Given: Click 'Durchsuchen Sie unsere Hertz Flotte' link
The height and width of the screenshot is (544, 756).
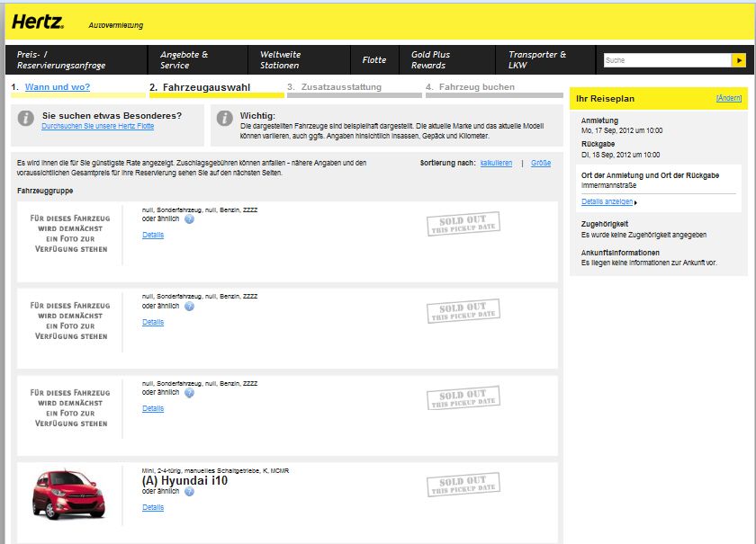Looking at the screenshot, I should [98, 127].
